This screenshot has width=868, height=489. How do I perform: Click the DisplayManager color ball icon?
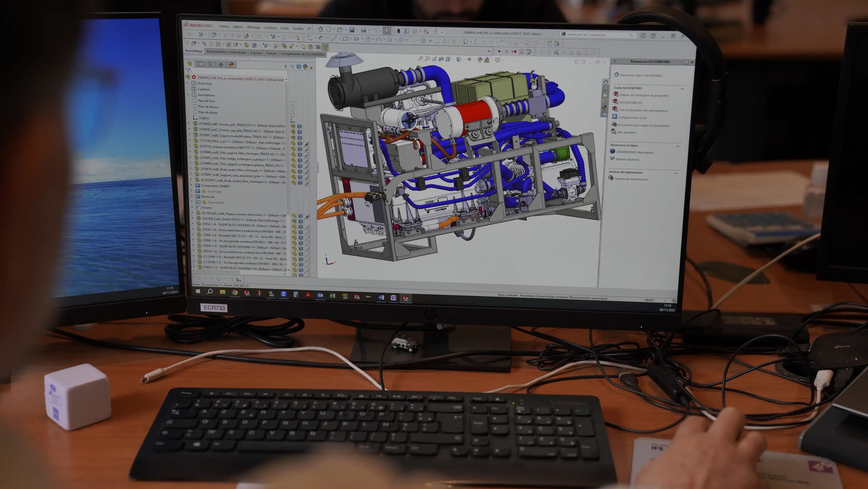click(x=231, y=64)
